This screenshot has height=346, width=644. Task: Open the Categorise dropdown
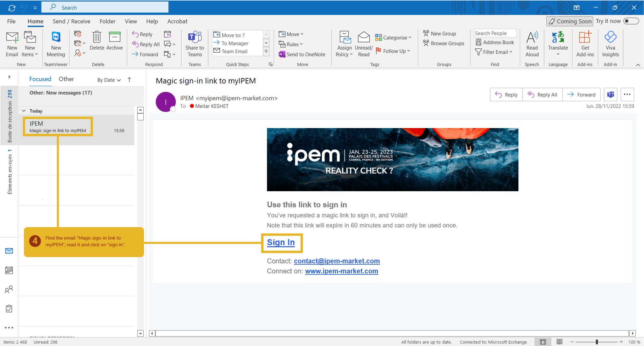[393, 37]
